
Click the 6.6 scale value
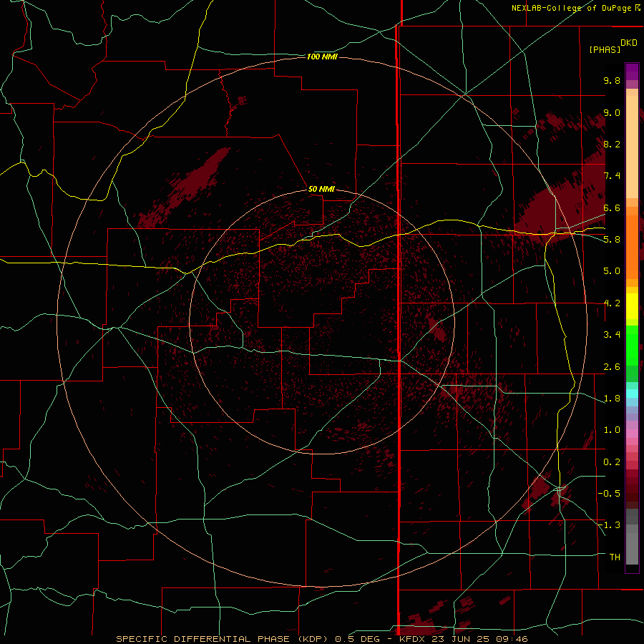[612, 208]
